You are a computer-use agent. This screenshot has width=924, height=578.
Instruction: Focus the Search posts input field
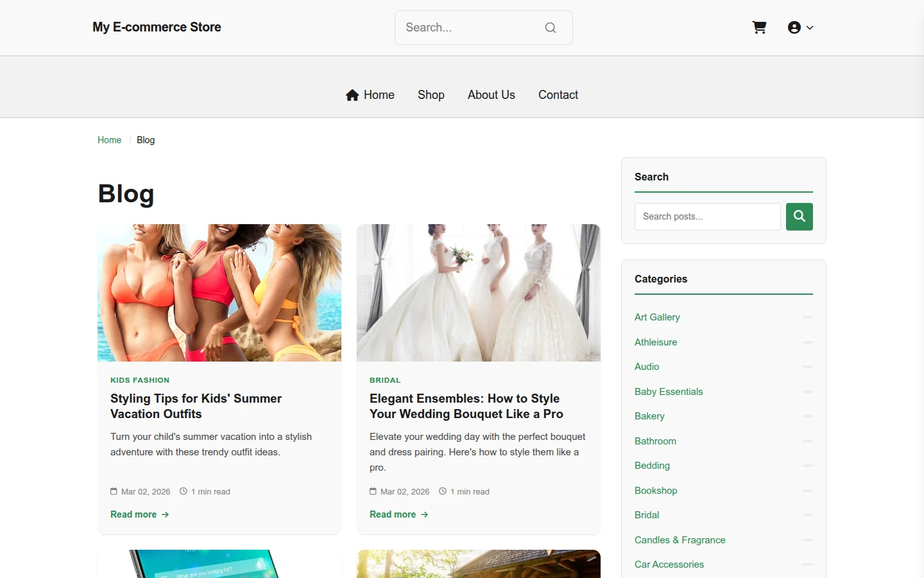coord(708,216)
